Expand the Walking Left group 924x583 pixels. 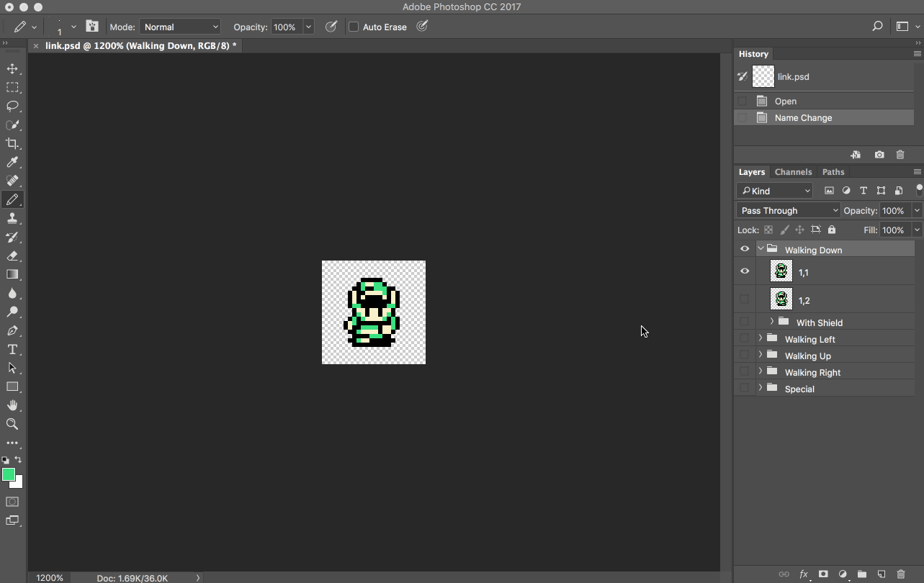[x=761, y=338]
